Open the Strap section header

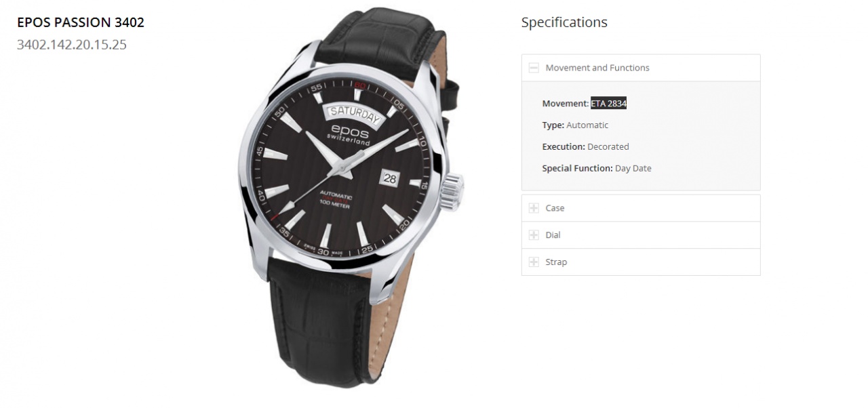click(641, 262)
